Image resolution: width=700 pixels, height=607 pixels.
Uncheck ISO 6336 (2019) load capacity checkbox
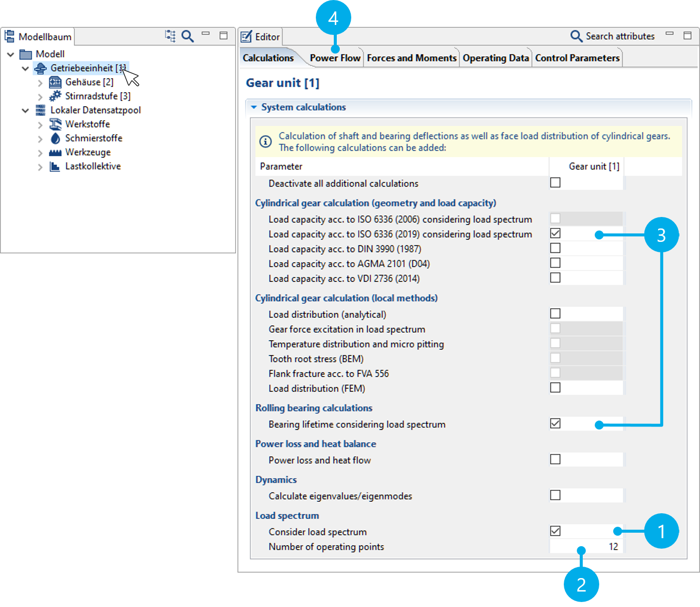(555, 233)
